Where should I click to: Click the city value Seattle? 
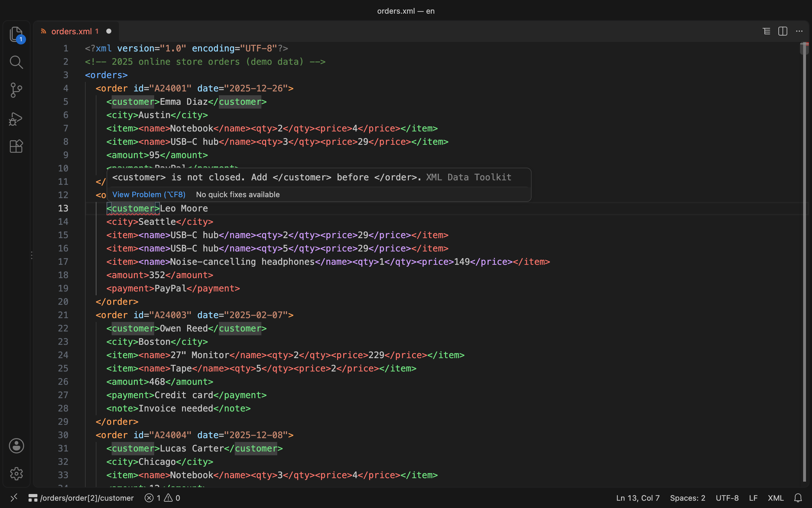coord(157,222)
